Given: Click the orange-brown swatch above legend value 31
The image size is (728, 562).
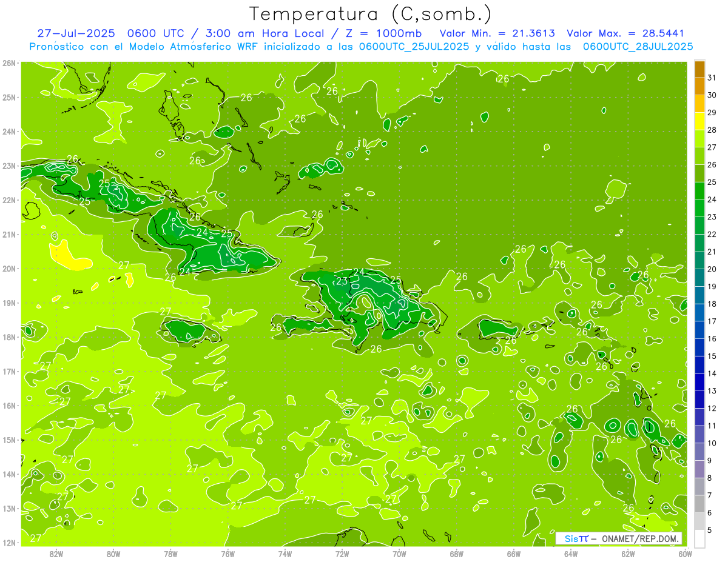Looking at the screenshot, I should click(699, 69).
